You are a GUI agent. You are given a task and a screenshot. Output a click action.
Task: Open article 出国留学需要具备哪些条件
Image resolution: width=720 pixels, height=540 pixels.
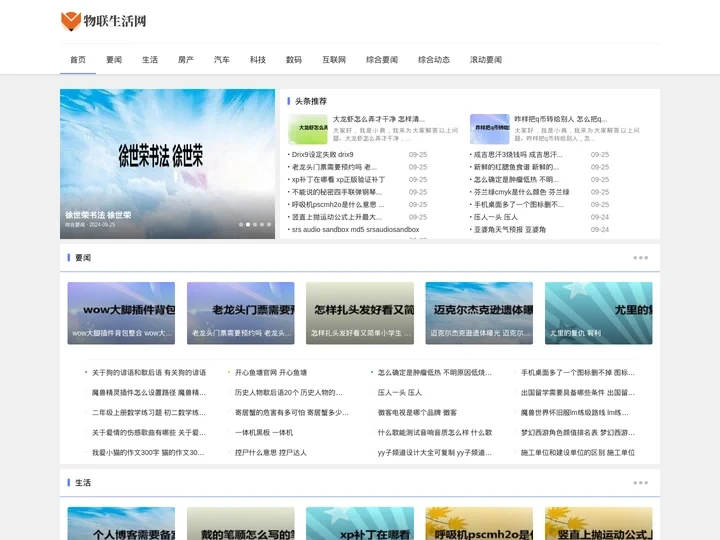578,393
